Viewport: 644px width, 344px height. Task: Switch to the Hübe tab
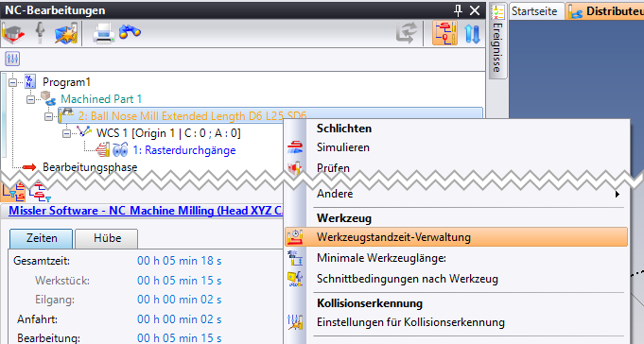click(x=107, y=238)
